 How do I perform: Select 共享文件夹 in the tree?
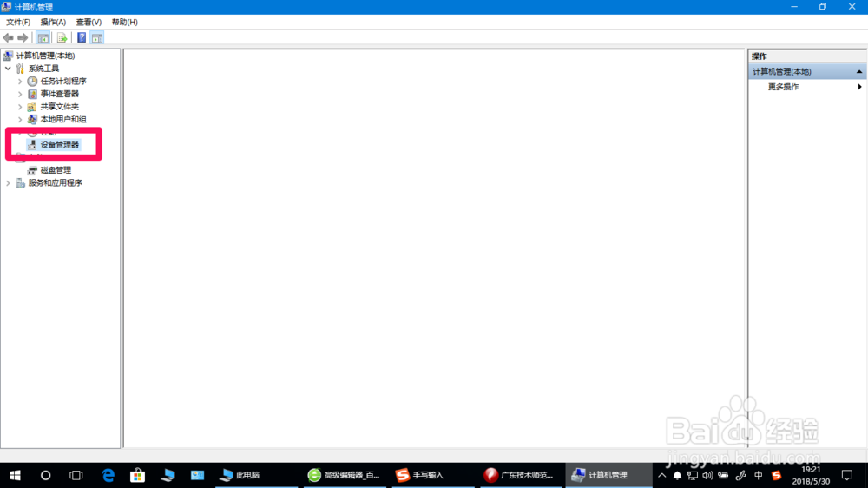[x=59, y=106]
